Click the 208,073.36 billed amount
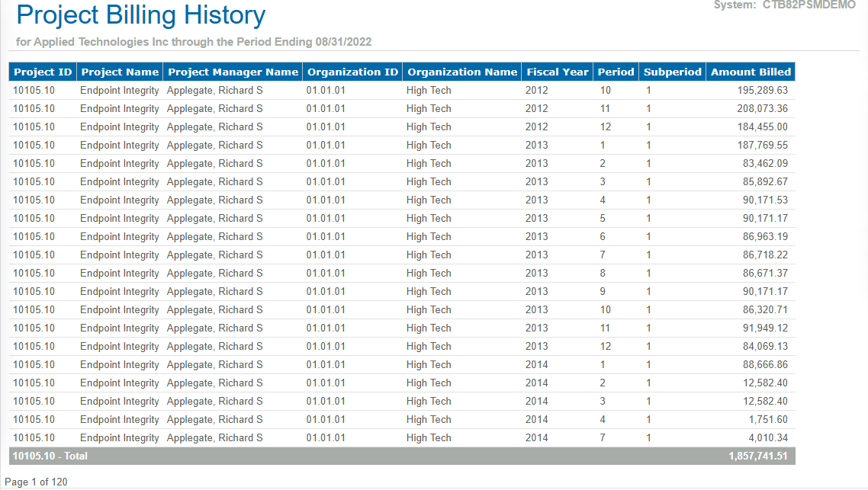 click(x=760, y=109)
